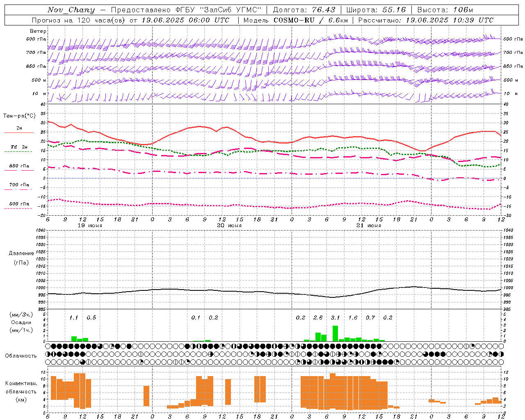525x420 pixels.
Task: Click the '20 июня' date label
Action: point(229,226)
